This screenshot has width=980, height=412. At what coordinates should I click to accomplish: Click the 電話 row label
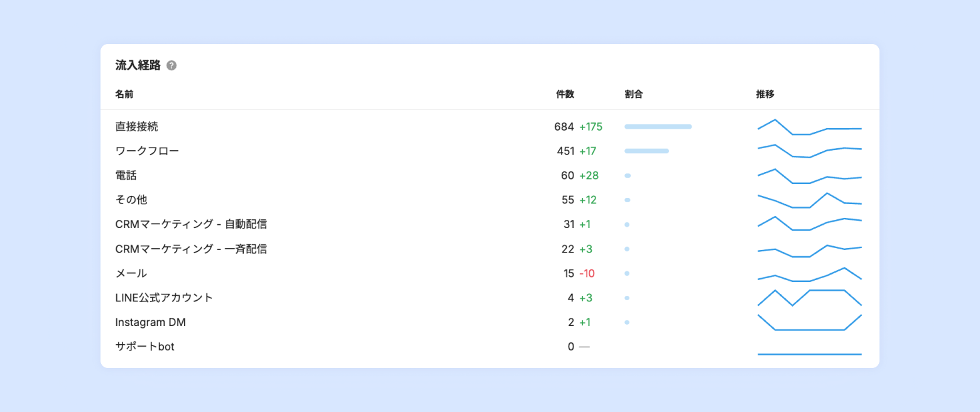point(126,175)
